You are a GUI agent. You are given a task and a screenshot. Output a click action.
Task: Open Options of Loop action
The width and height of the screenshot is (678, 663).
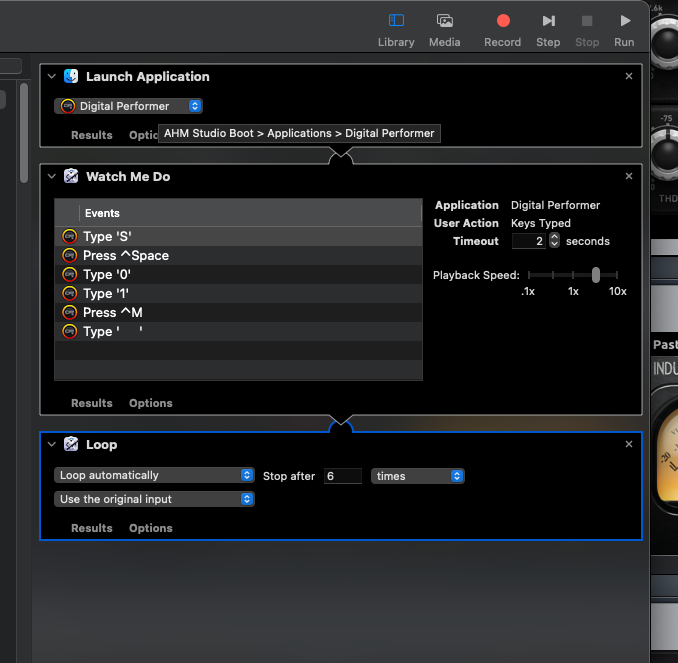[151, 528]
